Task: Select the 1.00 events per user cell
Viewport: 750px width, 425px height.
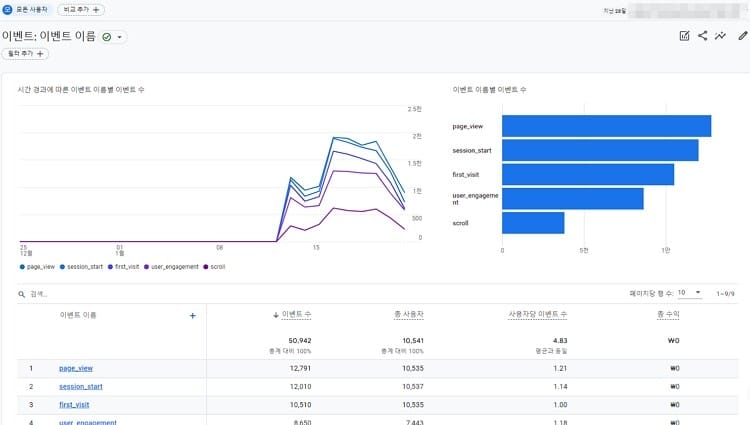Action: pyautogui.click(x=560, y=404)
